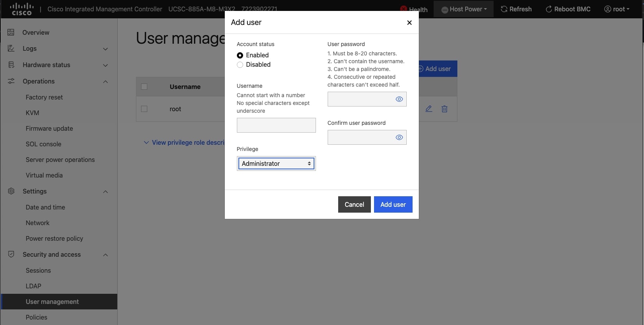Screen dimensions: 644x325
Task: Expand View privilege role descriptions
Action: (x=184, y=142)
